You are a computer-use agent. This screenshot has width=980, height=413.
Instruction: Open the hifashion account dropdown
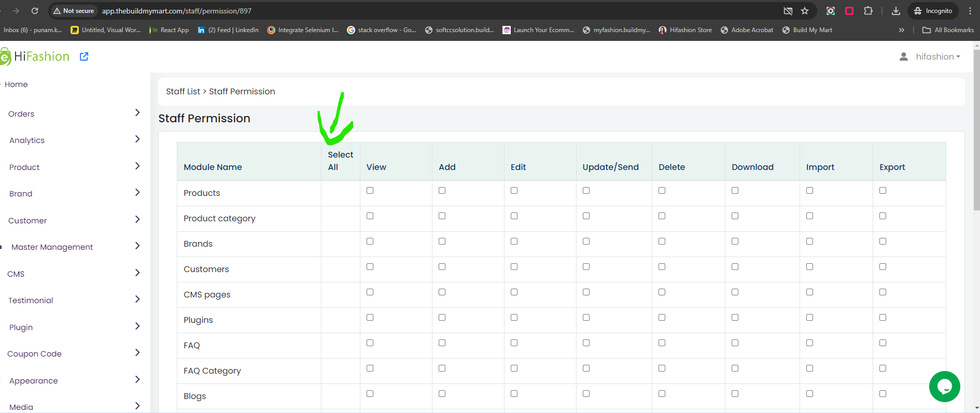(x=938, y=56)
